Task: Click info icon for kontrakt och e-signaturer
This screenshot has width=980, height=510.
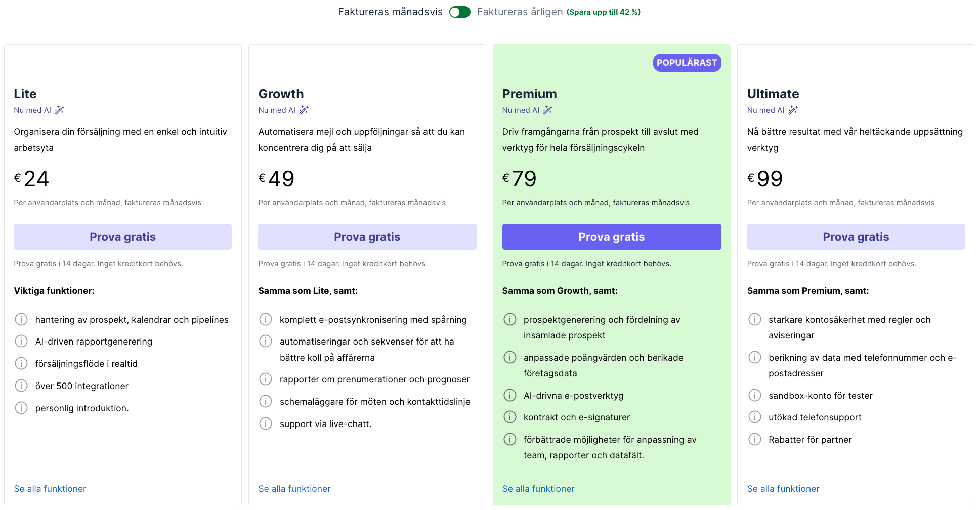Action: coord(510,417)
